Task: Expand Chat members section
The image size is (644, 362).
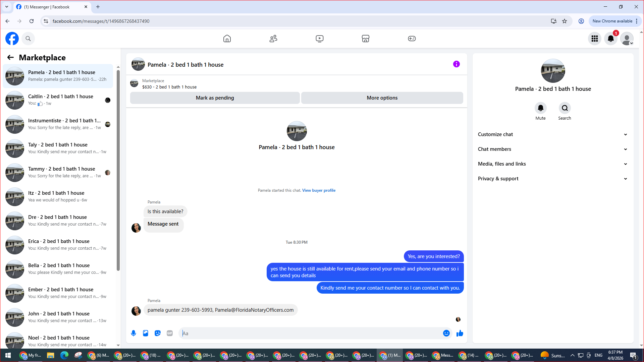Action: [552, 149]
